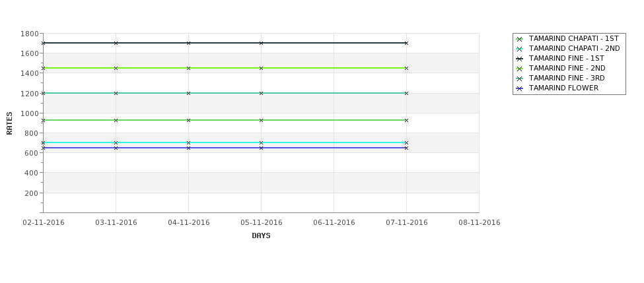This screenshot has width=644, height=283.
Task: Click the 06-11-2016 x-axis date label
Action: click(x=334, y=223)
